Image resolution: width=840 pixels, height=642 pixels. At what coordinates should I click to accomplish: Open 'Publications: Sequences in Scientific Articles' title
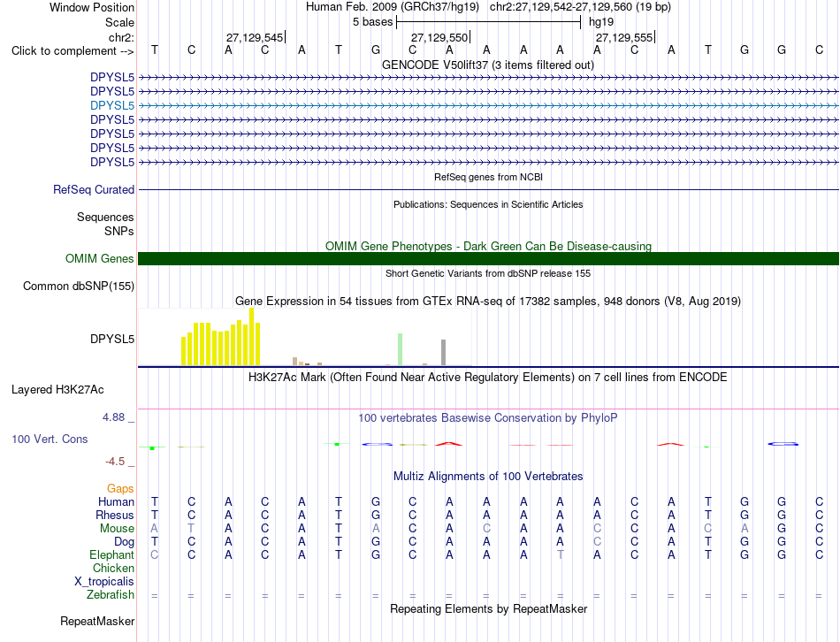point(488,204)
